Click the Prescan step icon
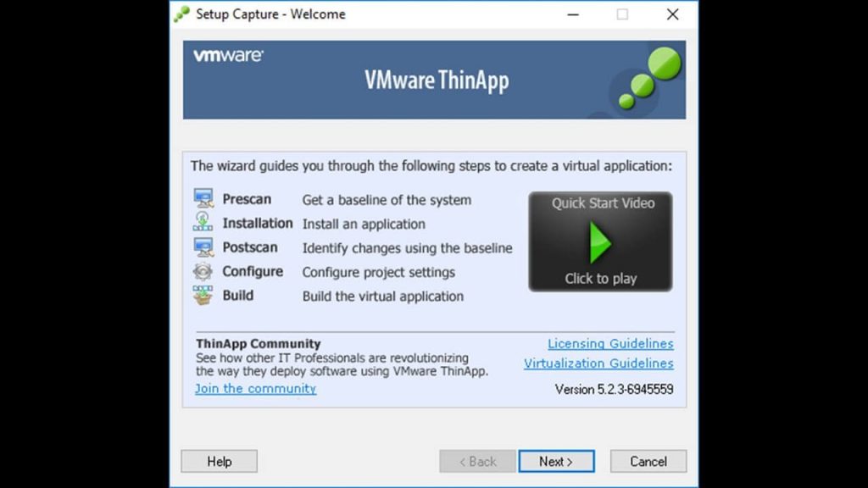 click(x=203, y=198)
